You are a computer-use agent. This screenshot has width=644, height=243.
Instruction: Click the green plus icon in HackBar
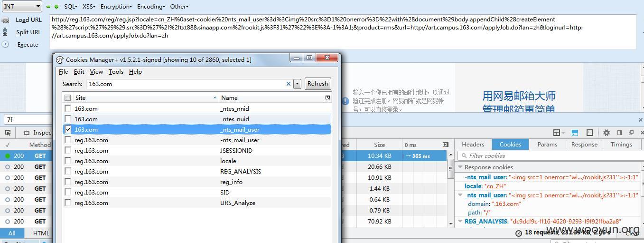56,7
